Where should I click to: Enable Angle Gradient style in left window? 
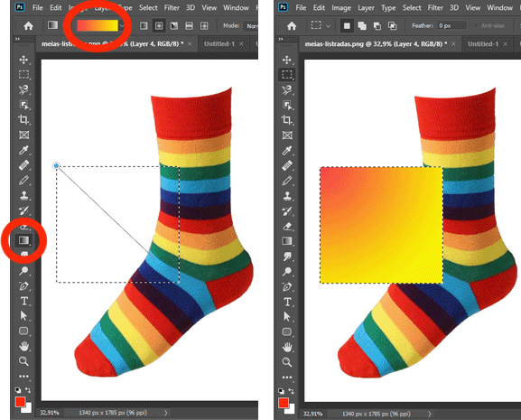tap(174, 25)
